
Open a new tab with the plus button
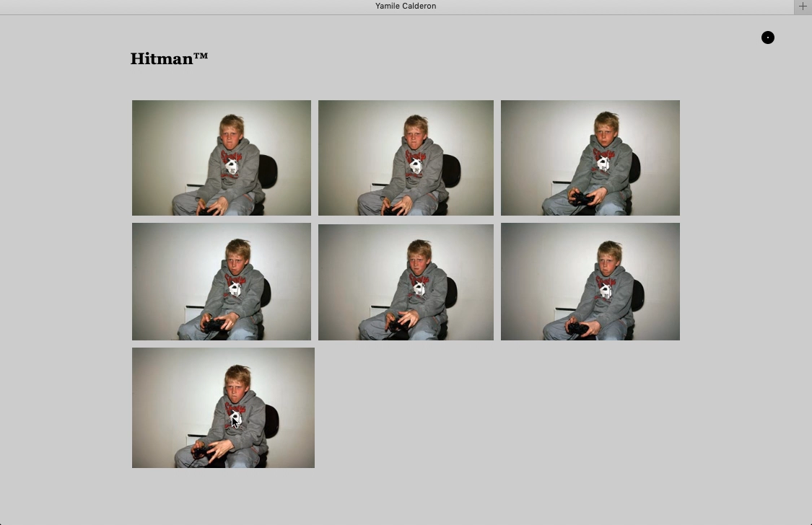click(803, 6)
